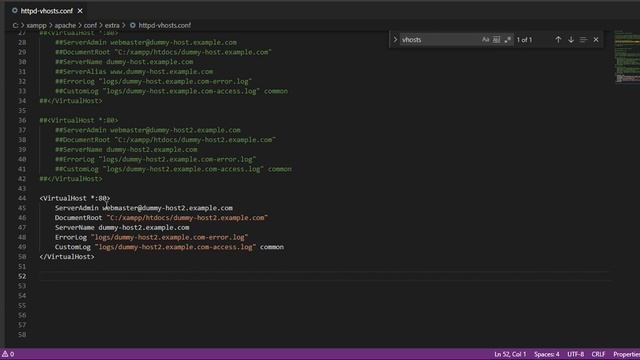
Task: Toggle Use Regular Expression in find
Action: click(x=507, y=40)
